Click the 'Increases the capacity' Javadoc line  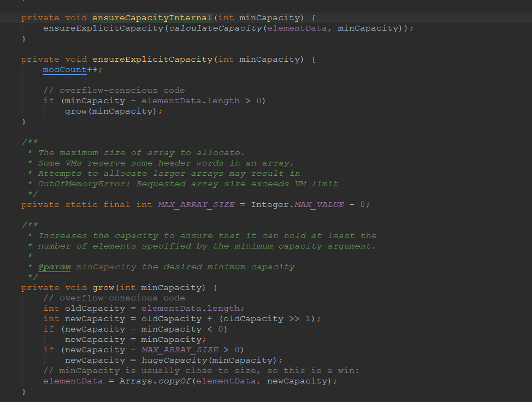pos(208,236)
